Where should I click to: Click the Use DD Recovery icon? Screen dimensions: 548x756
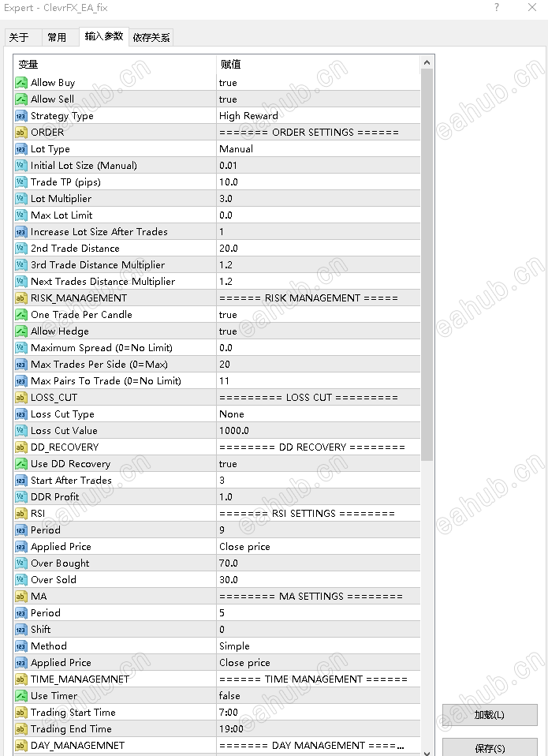21,463
